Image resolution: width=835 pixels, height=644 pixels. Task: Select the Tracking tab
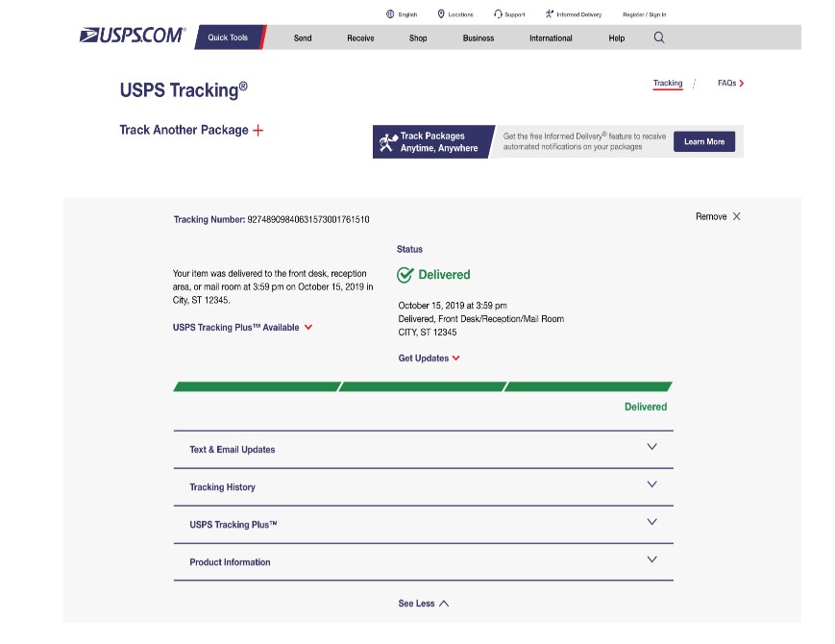(668, 83)
